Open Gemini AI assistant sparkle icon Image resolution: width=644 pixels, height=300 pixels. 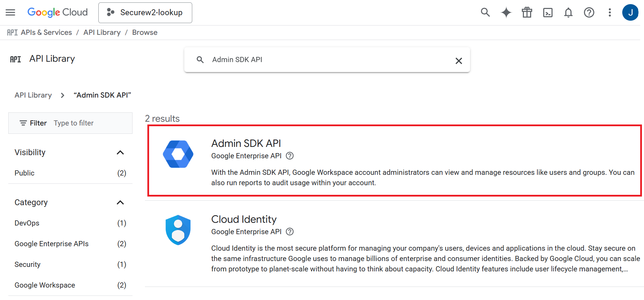pyautogui.click(x=506, y=12)
